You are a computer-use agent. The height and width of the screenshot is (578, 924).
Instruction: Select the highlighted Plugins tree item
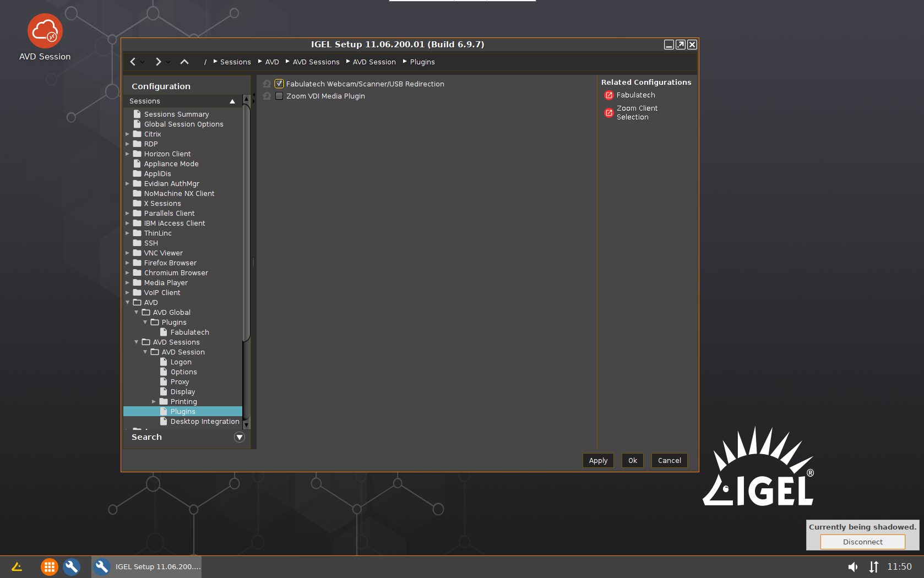(x=183, y=412)
